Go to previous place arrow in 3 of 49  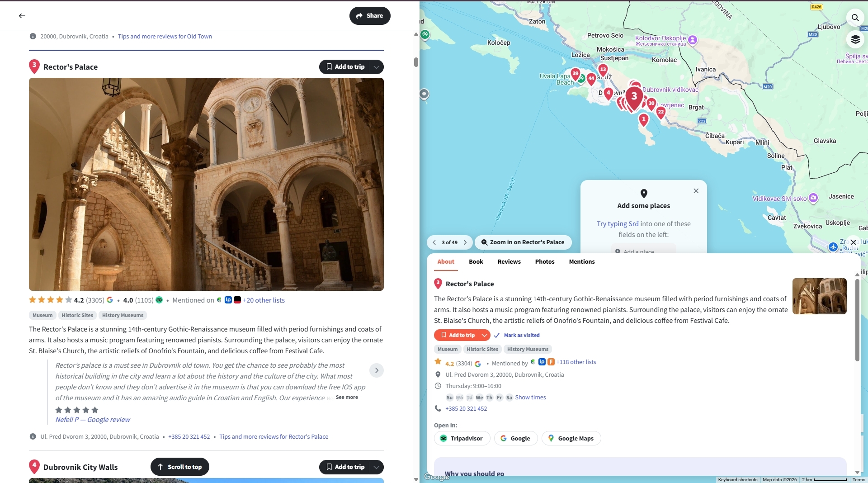(434, 242)
